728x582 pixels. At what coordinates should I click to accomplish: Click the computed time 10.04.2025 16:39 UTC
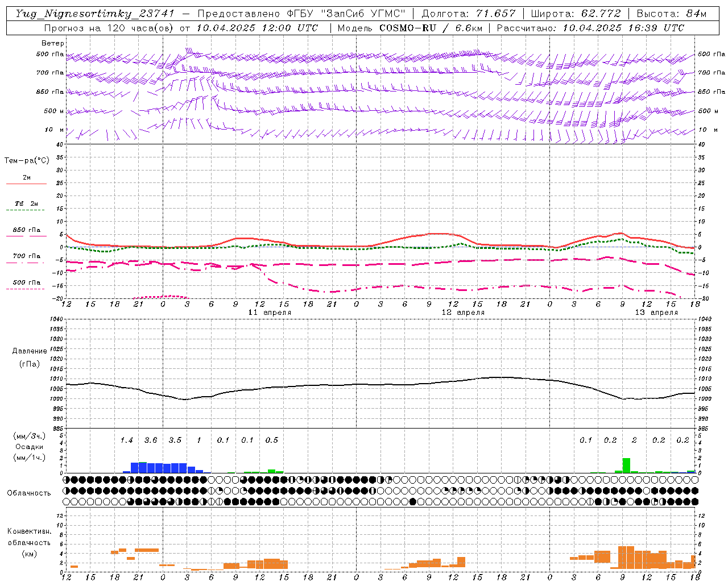tap(623, 28)
